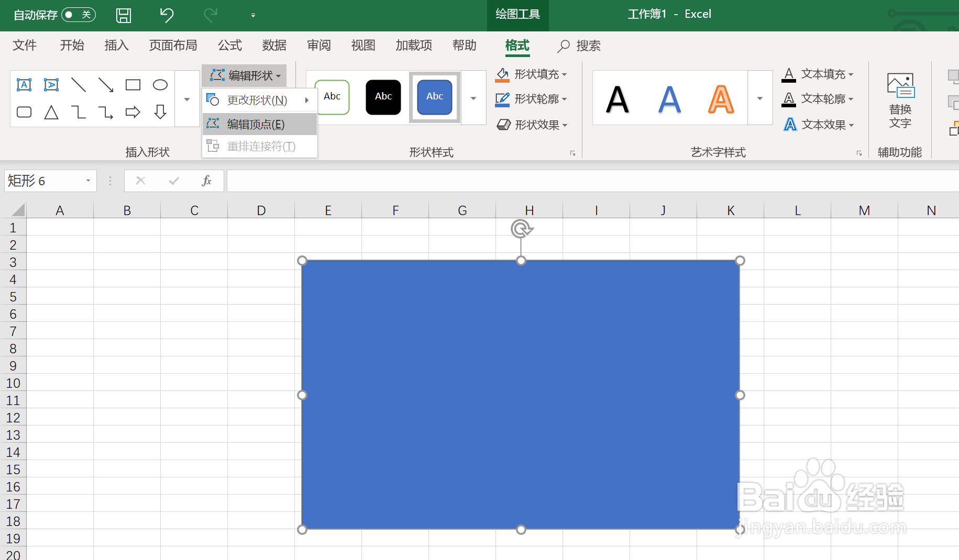Image resolution: width=959 pixels, height=560 pixels.
Task: Expand the WordArt styles gallery
Action: [x=760, y=98]
